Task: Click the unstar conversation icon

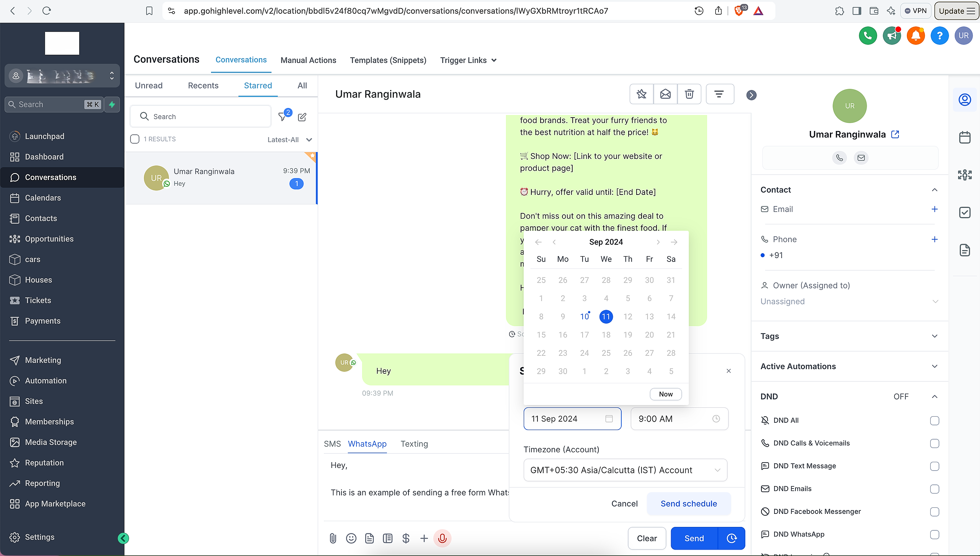Action: click(x=642, y=94)
